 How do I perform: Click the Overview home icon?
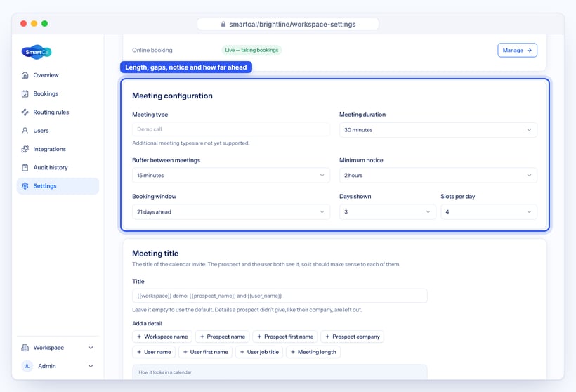(25, 75)
